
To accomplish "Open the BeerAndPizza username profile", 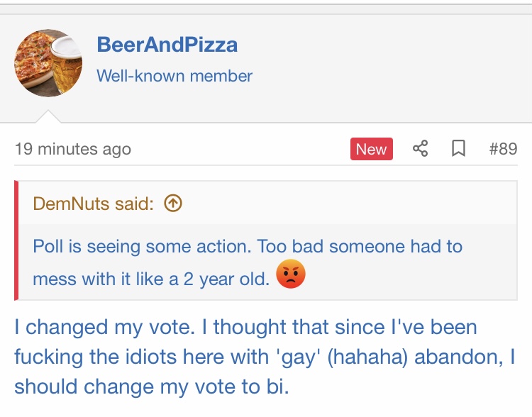I will pos(167,45).
